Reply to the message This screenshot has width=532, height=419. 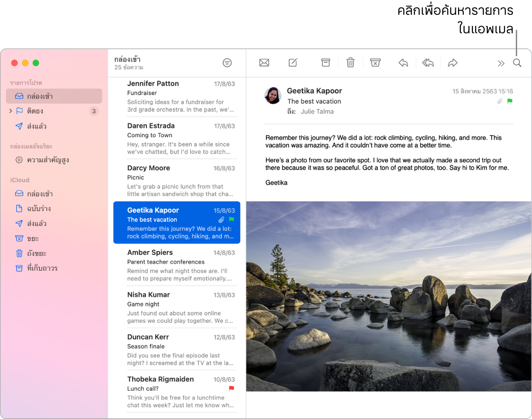403,63
